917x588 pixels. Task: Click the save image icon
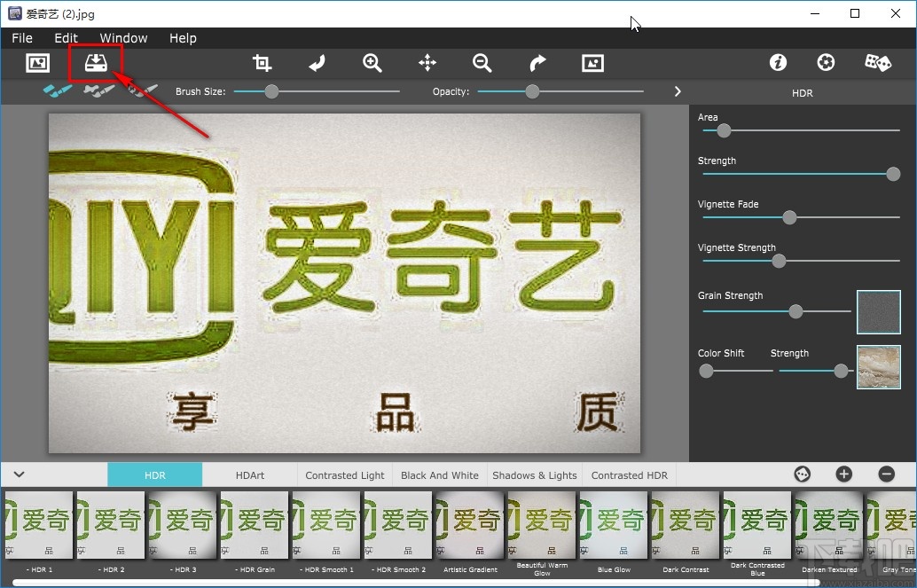(x=96, y=63)
